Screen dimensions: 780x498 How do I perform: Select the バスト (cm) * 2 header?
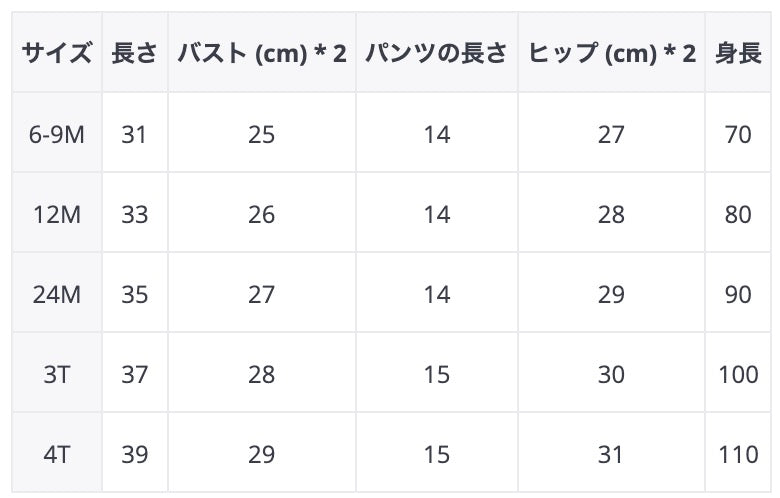click(261, 54)
